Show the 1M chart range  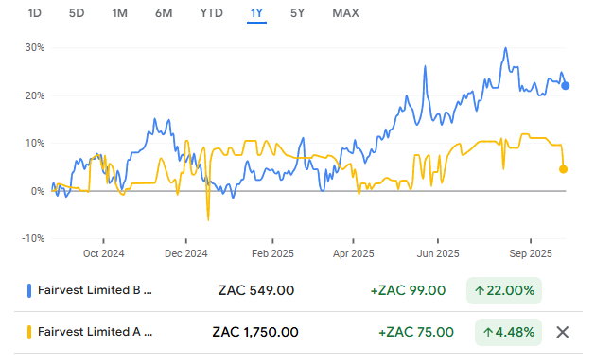pos(119,13)
